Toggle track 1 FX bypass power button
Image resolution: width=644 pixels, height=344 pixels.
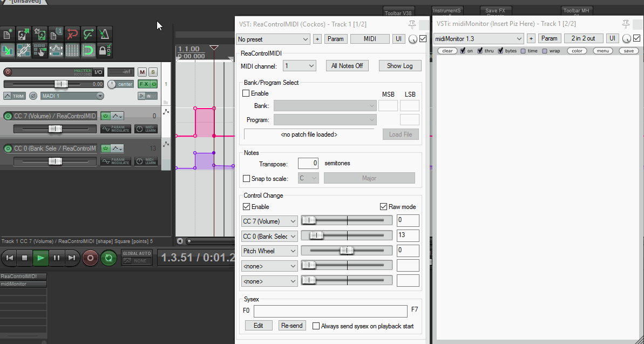pyautogui.click(x=154, y=84)
